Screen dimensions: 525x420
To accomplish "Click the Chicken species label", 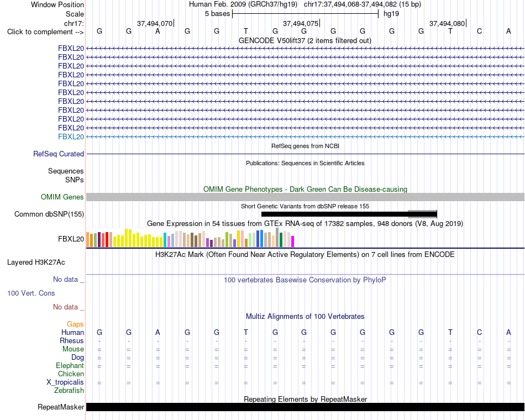I will tap(71, 374).
